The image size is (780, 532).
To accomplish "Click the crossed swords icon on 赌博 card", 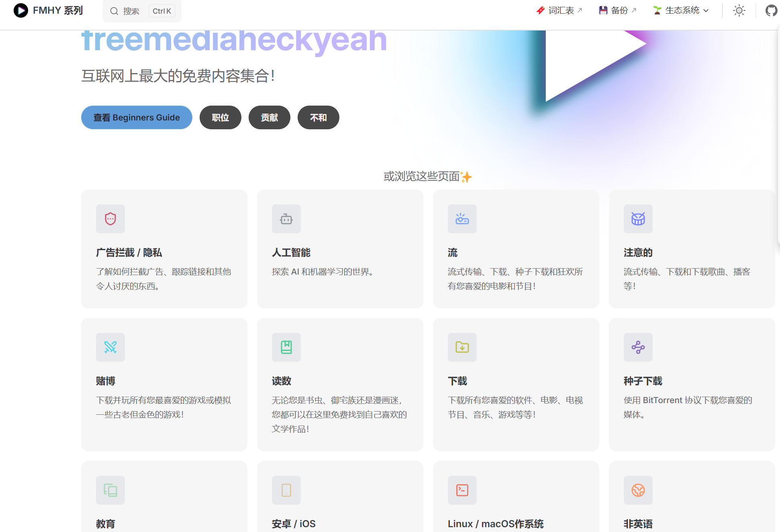I will click(x=110, y=347).
